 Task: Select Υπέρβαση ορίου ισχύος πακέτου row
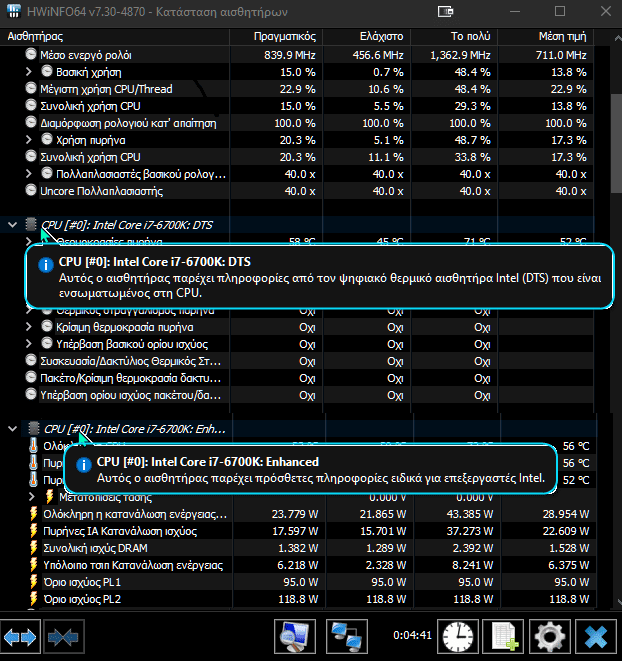click(297, 395)
